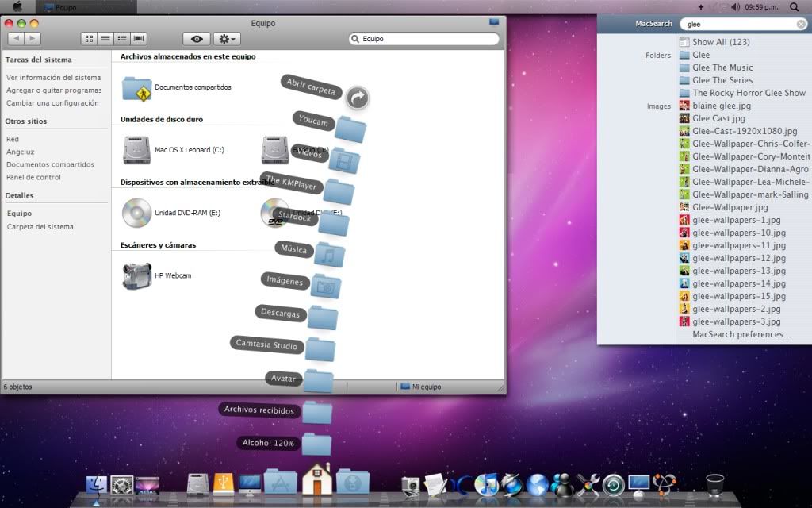Open the Applications folder in the dock
The width and height of the screenshot is (812, 508).
pyautogui.click(x=280, y=482)
